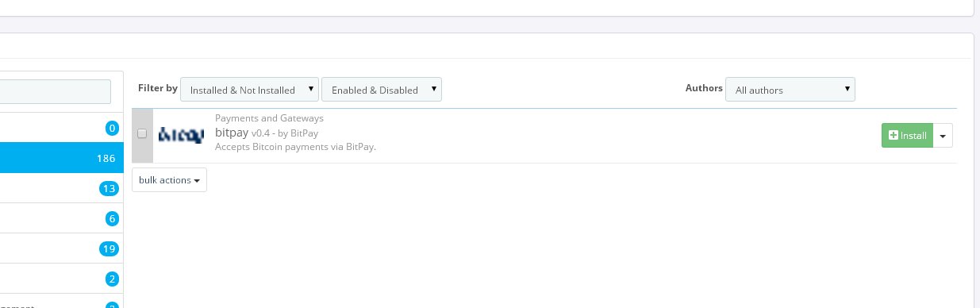This screenshot has width=980, height=308.
Task: Click the module search field in sidebar
Action: (x=56, y=91)
